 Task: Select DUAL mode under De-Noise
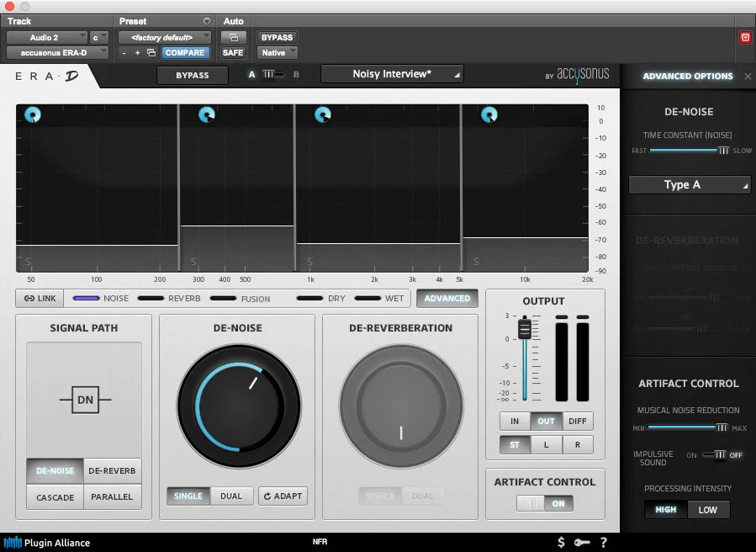[231, 496]
